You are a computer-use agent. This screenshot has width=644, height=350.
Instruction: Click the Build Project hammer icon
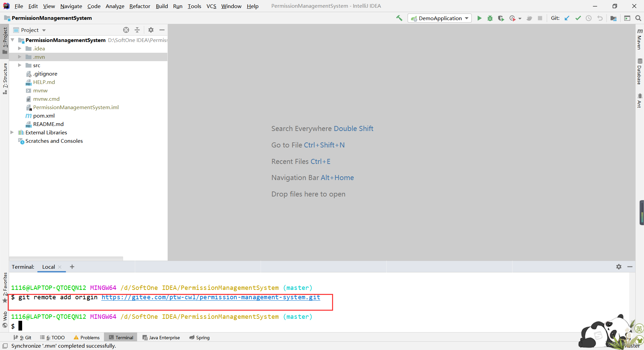pos(399,18)
